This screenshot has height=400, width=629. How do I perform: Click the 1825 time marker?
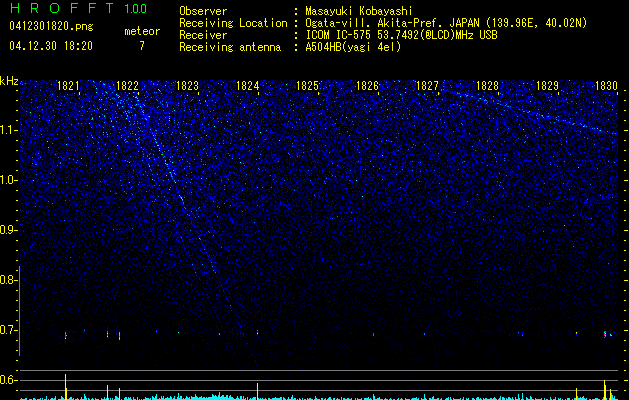click(307, 86)
